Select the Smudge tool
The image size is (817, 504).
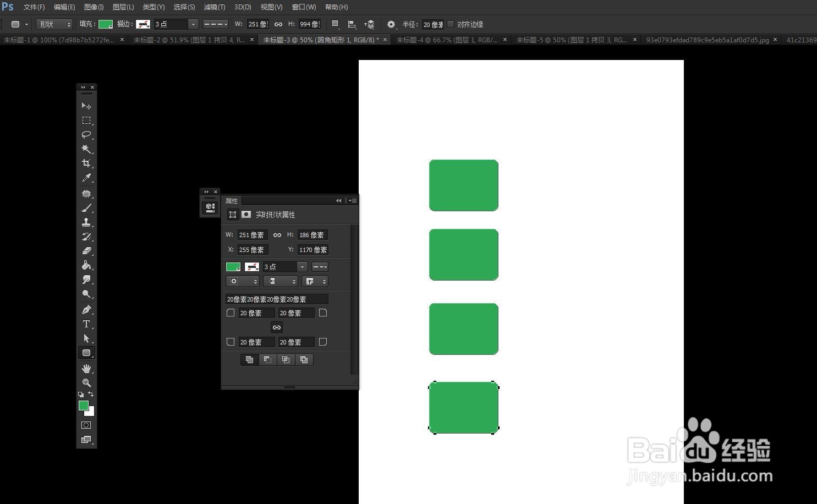86,280
